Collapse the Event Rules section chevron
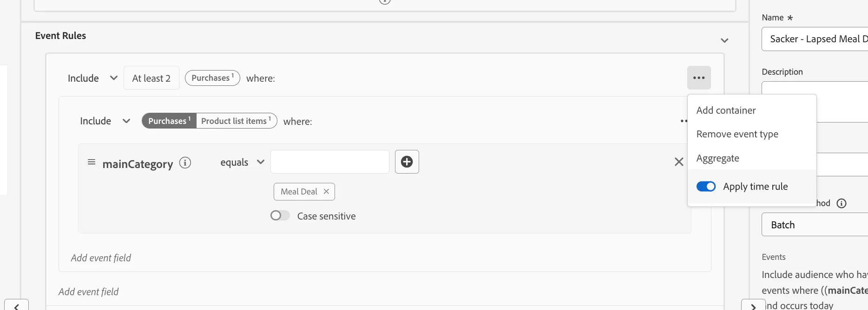The image size is (868, 310). (x=724, y=40)
